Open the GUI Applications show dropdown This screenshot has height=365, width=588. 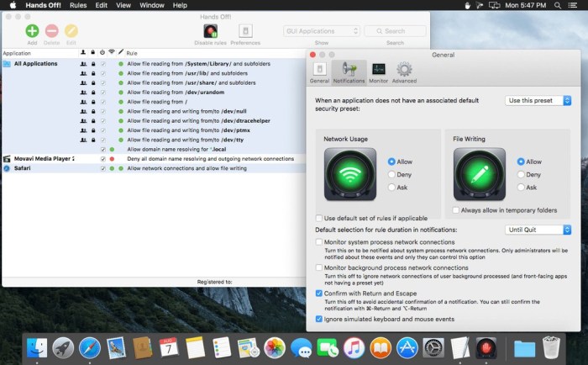click(x=322, y=31)
